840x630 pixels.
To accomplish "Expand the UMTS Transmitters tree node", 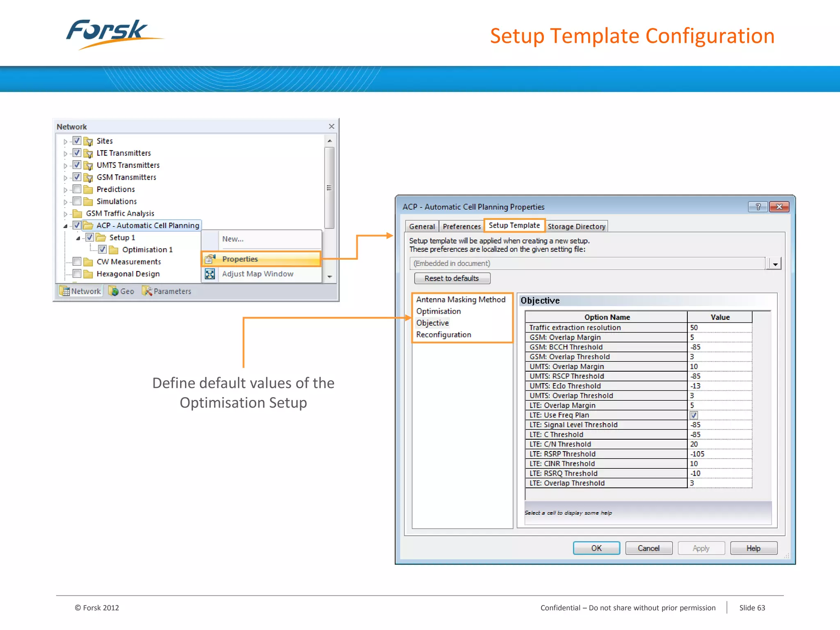I will (65, 166).
